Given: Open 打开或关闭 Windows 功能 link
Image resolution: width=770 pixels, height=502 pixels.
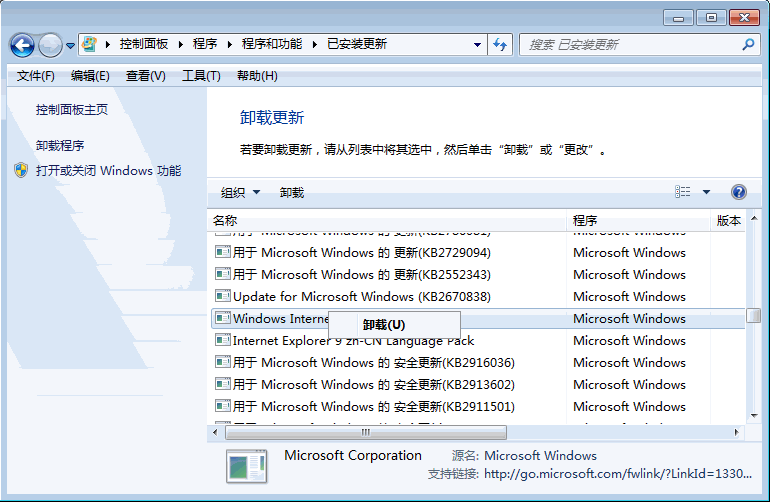Looking at the screenshot, I should (x=109, y=170).
